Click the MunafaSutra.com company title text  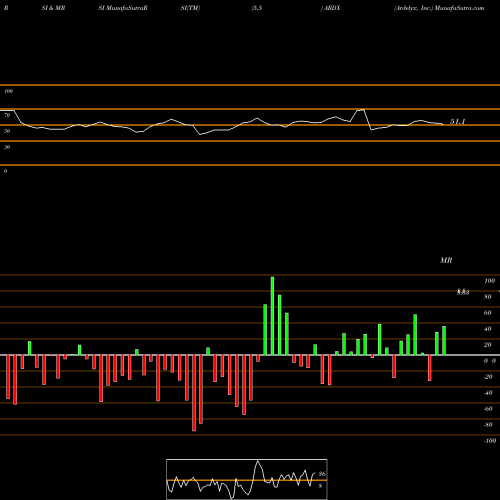pyautogui.click(x=439, y=8)
